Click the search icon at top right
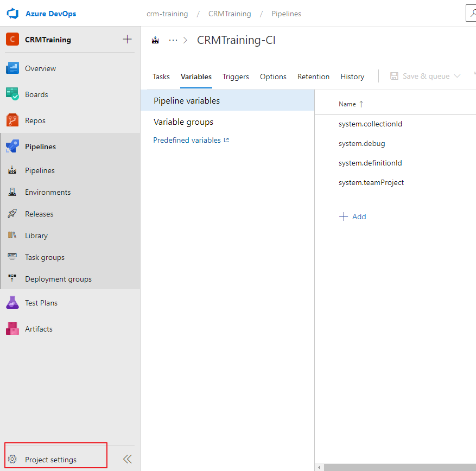The width and height of the screenshot is (476, 471). click(472, 13)
